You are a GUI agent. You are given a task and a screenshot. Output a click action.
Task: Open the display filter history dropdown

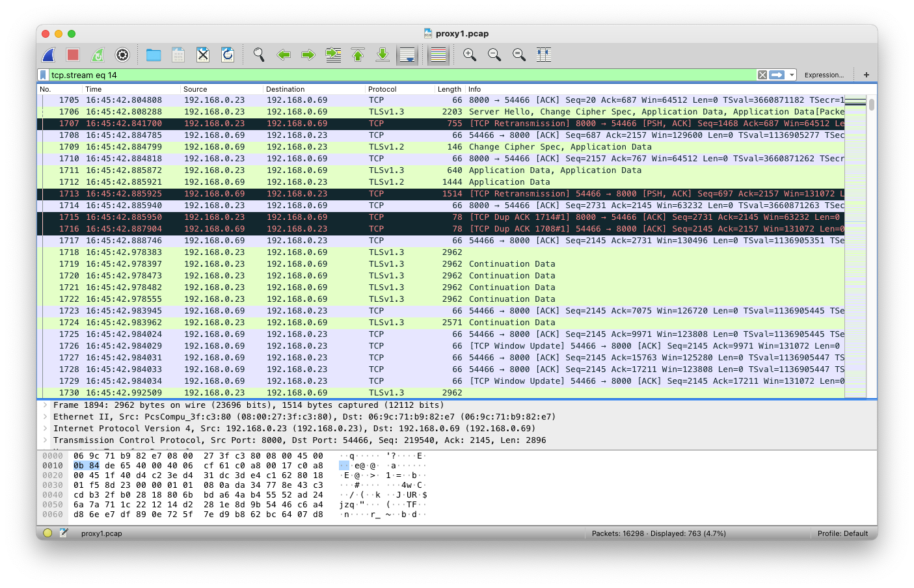[791, 74]
